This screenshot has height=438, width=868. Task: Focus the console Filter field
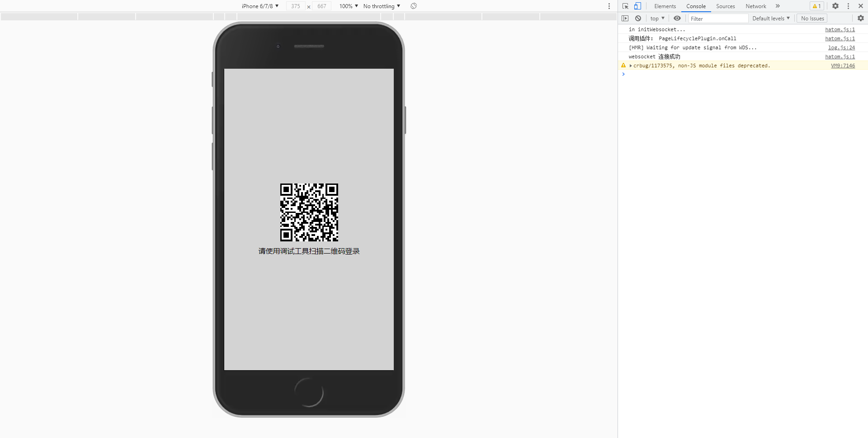pyautogui.click(x=718, y=19)
